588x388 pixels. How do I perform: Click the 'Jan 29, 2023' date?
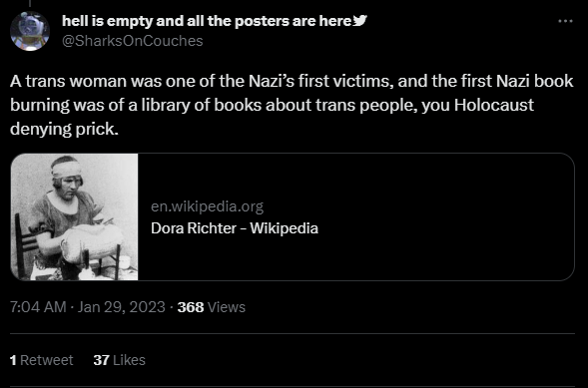pyautogui.click(x=121, y=307)
